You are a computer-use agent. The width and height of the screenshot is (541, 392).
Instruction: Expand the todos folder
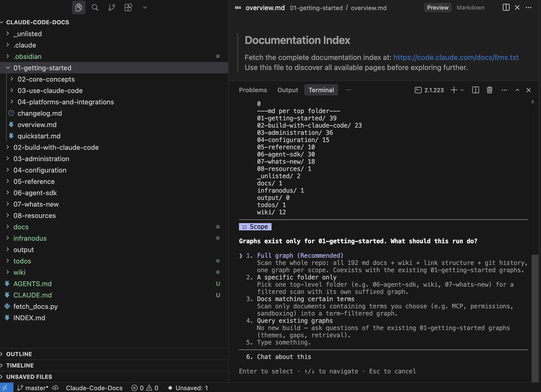114,261
